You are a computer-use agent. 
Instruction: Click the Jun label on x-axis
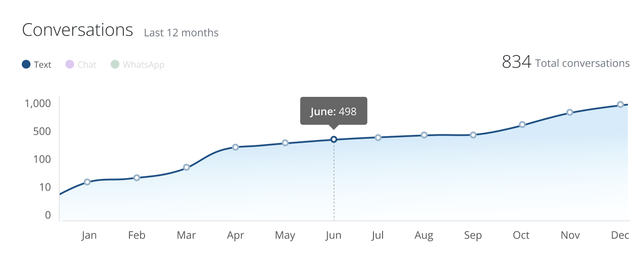tap(334, 236)
